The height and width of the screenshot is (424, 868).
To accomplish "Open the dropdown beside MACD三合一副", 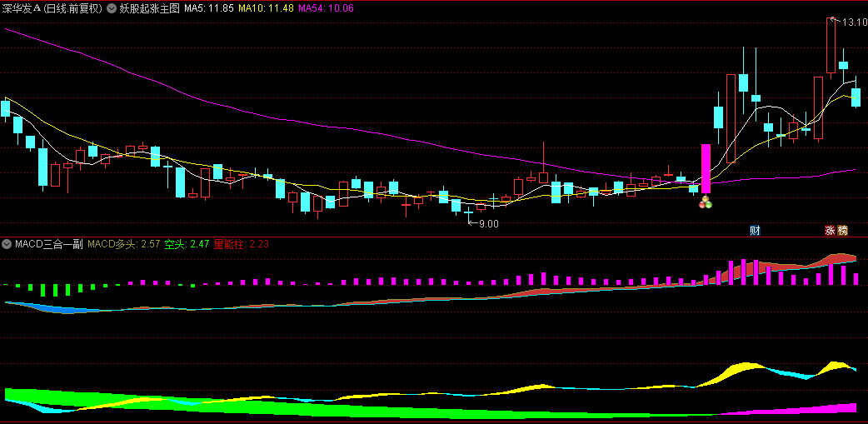I will click(7, 244).
